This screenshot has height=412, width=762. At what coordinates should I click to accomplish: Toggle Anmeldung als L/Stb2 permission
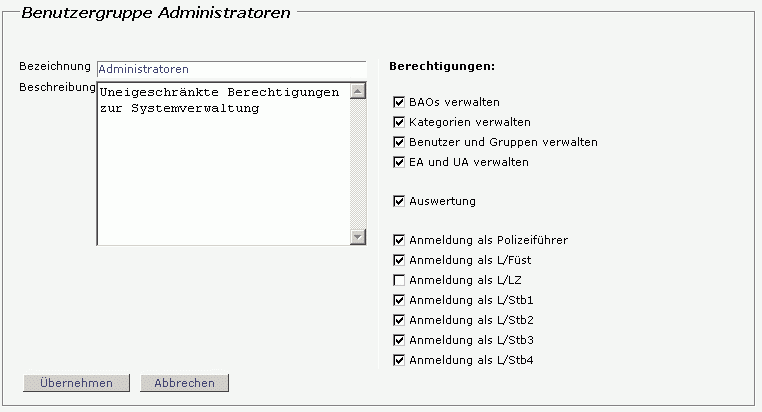(x=400, y=320)
